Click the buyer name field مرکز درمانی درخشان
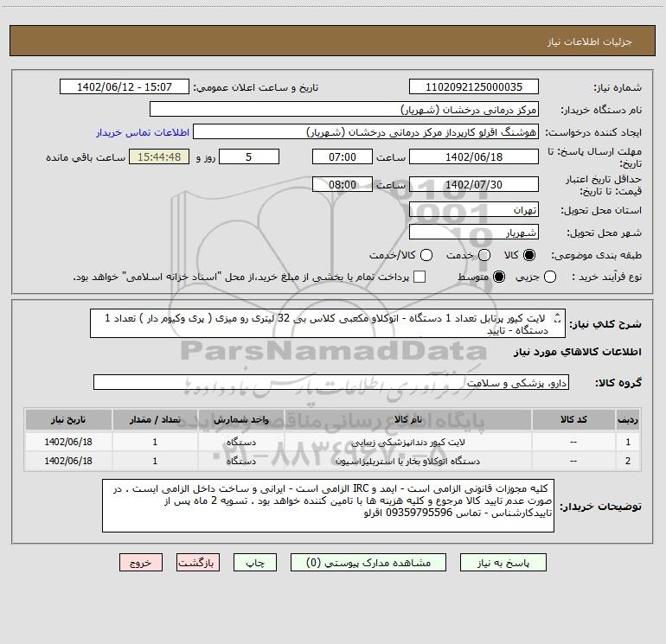This screenshot has width=666, height=644. (x=344, y=109)
